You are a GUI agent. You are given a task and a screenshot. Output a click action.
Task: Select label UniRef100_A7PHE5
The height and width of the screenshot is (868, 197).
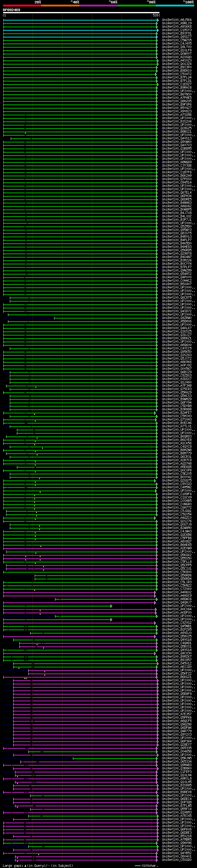click(177, 98)
